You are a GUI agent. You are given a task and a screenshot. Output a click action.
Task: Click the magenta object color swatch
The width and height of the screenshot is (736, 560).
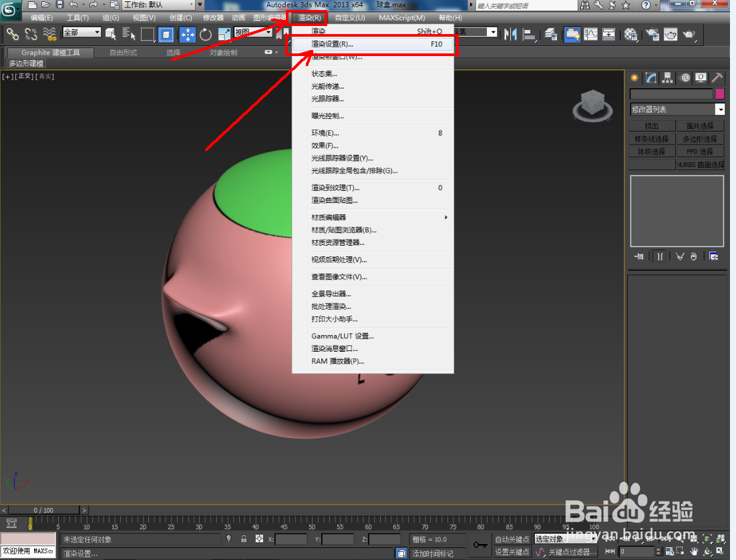tap(720, 93)
